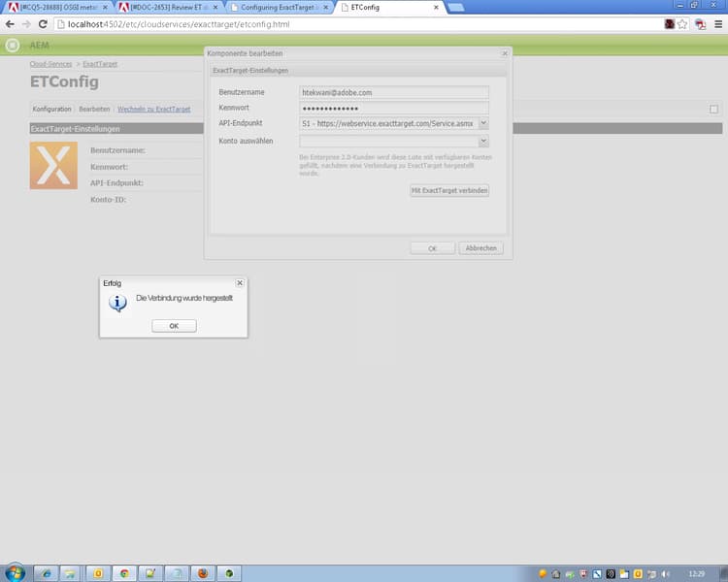Click OK in the Komponente bearbeiten dialog
This screenshot has width=728, height=582.
click(432, 248)
